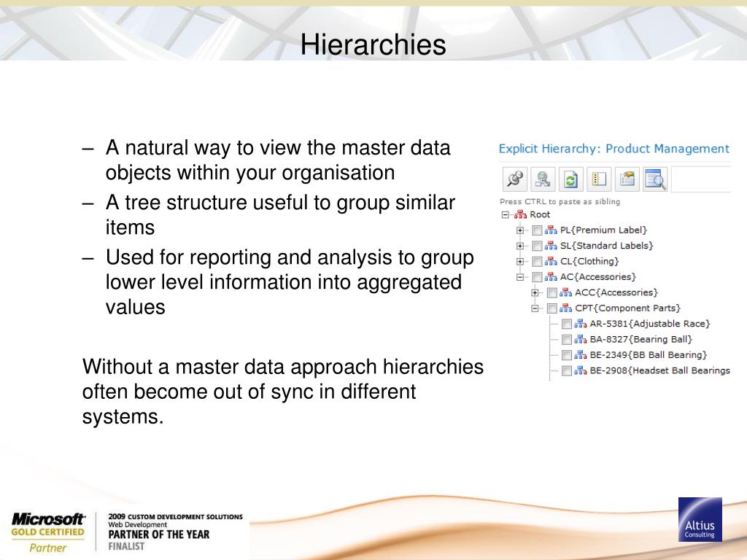
Task: Click the AR-5381 leaf member icon
Action: 580,324
